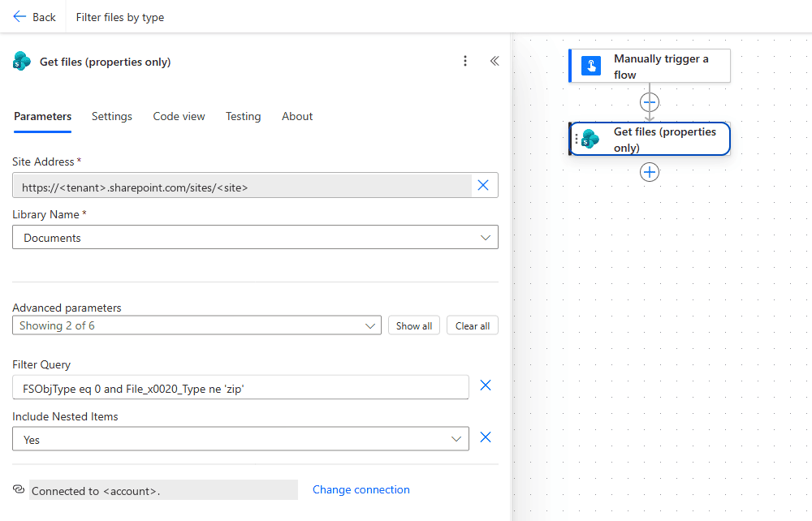Click the Back button label
Viewport: 812px width, 521px height.
click(44, 17)
